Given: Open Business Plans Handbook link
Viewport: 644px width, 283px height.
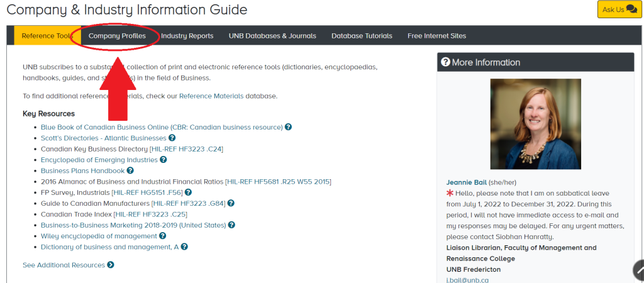Looking at the screenshot, I should (x=82, y=170).
